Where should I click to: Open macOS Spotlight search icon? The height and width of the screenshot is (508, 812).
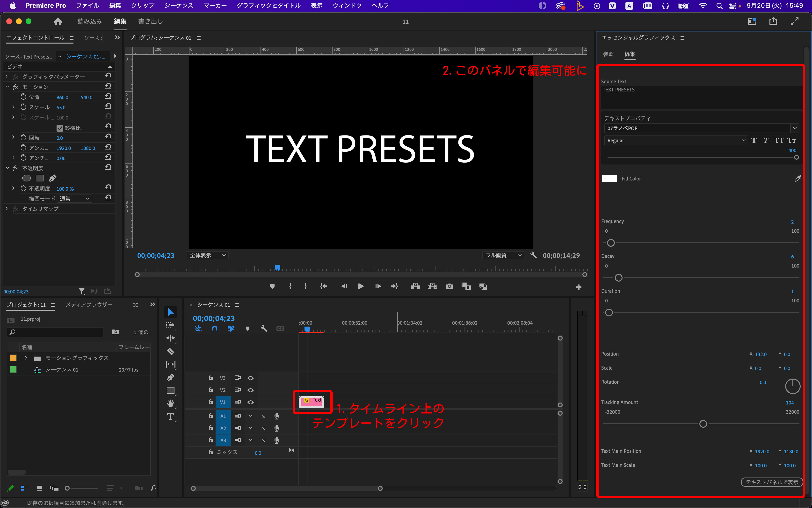tap(719, 6)
